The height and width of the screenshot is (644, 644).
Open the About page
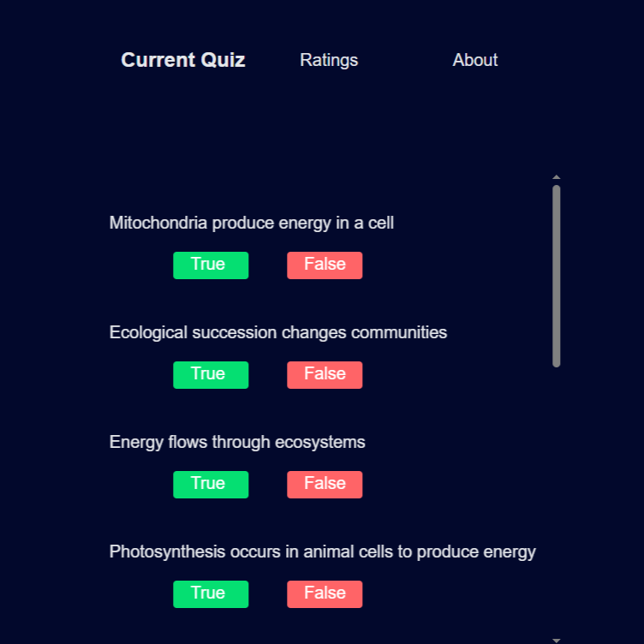pos(475,60)
